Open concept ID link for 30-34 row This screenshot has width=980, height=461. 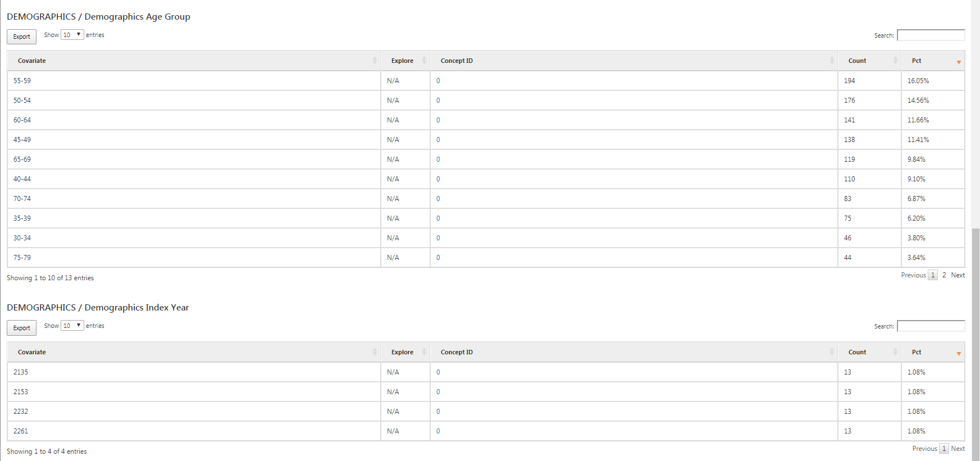438,238
